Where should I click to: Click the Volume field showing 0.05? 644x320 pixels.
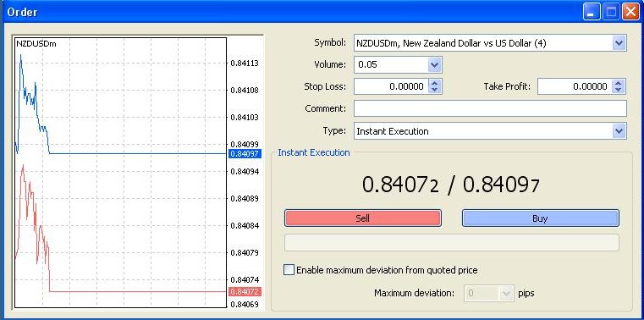[391, 65]
